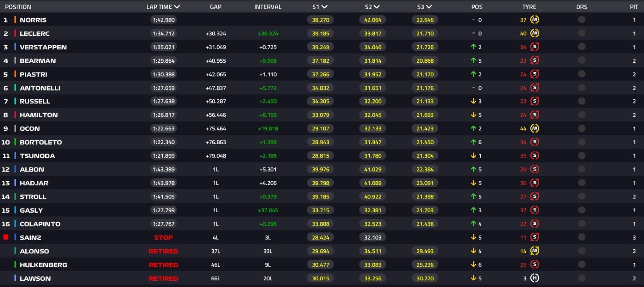The width and height of the screenshot is (644, 287).
Task: Click Norris's medium tyre icon
Action: (x=535, y=20)
